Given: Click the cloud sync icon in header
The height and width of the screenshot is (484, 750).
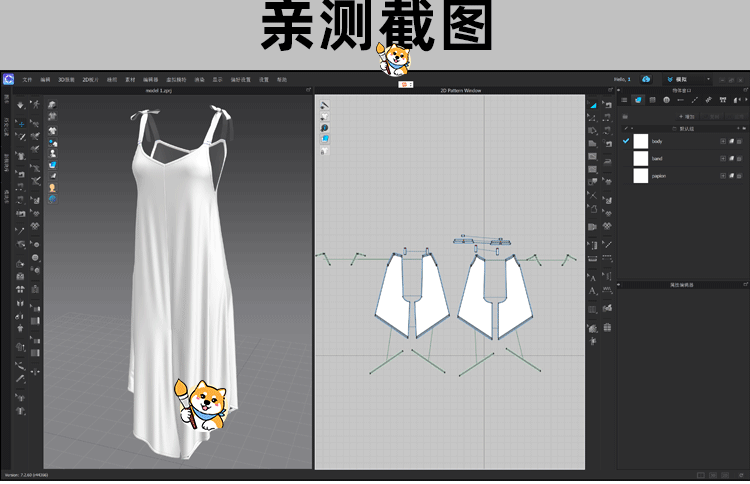Looking at the screenshot, I should pos(646,79).
